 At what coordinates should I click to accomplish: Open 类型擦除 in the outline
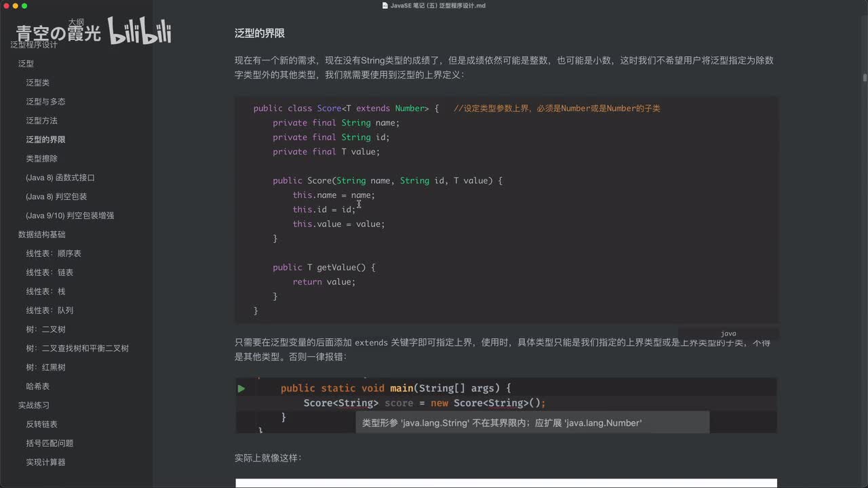click(x=42, y=159)
